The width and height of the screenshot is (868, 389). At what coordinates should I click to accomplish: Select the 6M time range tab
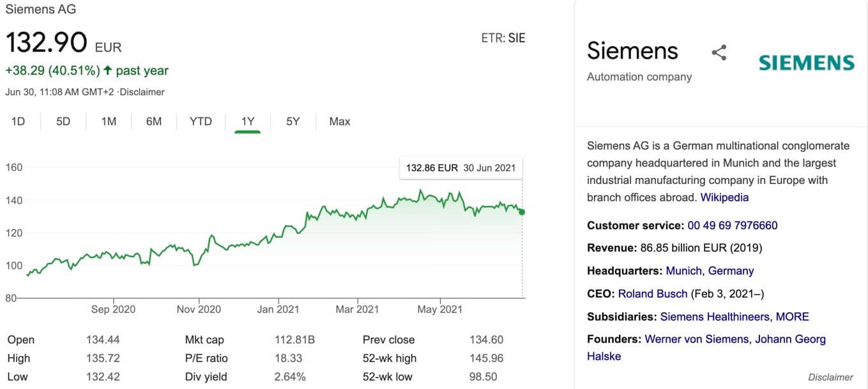point(154,121)
